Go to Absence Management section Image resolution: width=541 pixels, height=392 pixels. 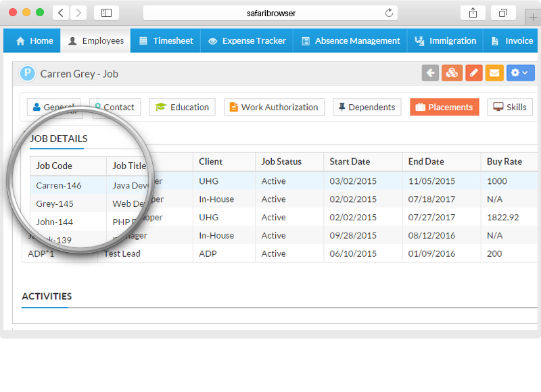pyautogui.click(x=350, y=41)
